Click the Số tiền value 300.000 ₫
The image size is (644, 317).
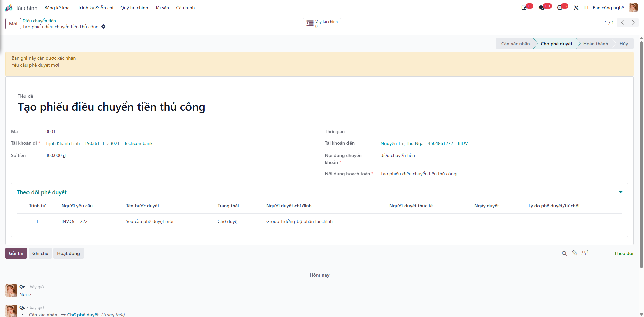point(55,155)
